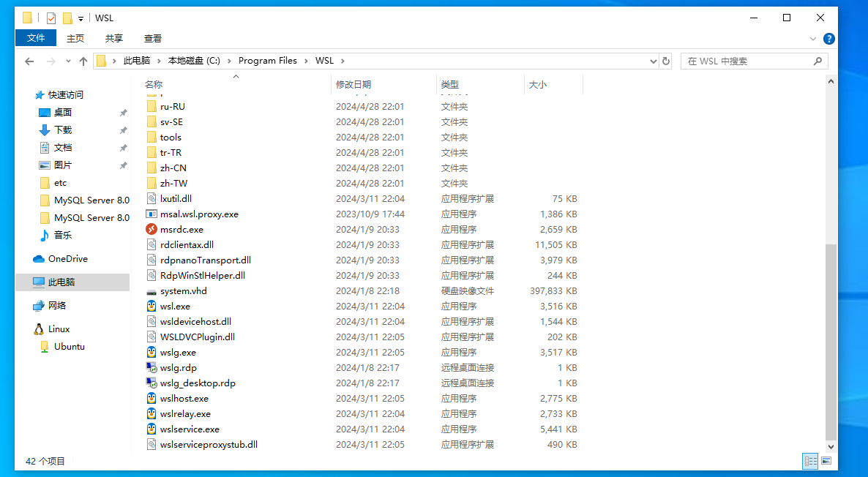Go up one level with up arrow
868x477 pixels.
pyautogui.click(x=83, y=61)
